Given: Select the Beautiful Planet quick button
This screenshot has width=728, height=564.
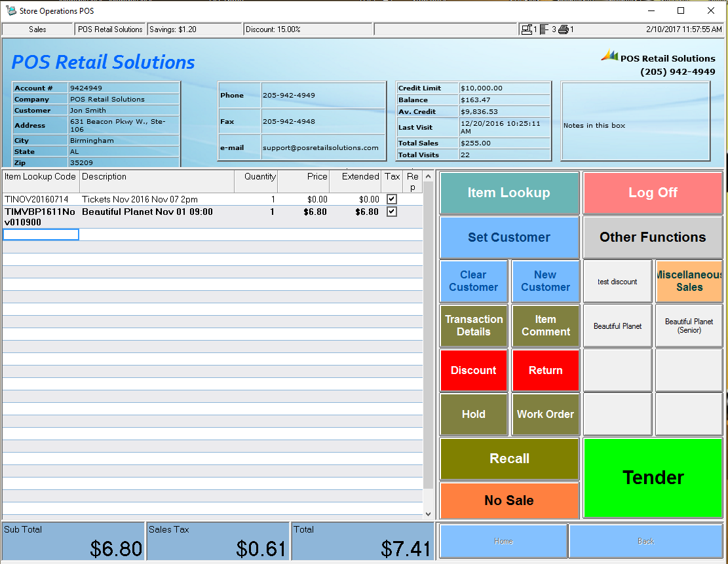Looking at the screenshot, I should [x=617, y=326].
